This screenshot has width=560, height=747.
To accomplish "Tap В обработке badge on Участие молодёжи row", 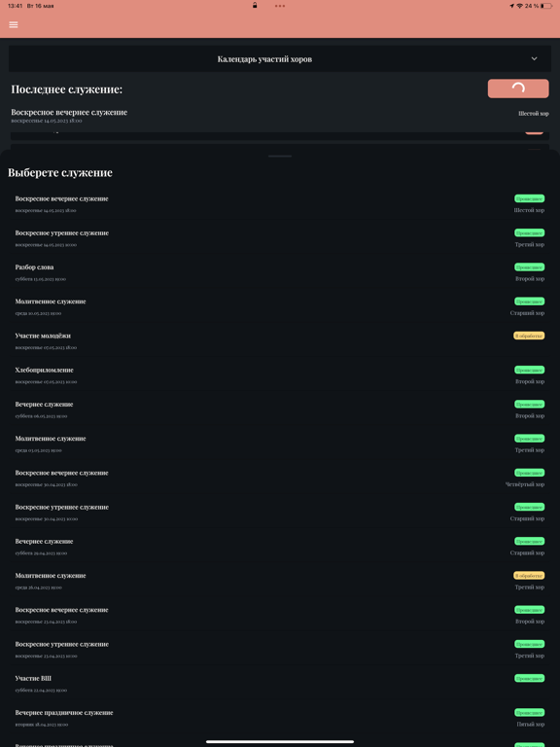I will click(529, 336).
